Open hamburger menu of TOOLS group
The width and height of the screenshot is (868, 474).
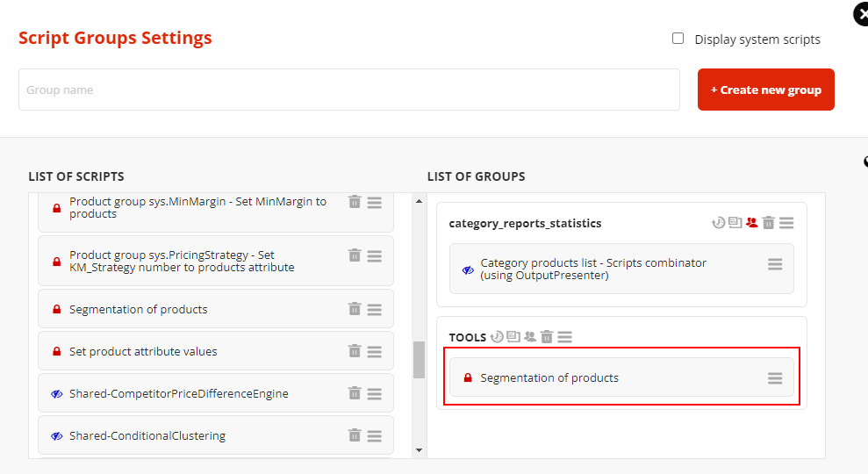(x=565, y=336)
